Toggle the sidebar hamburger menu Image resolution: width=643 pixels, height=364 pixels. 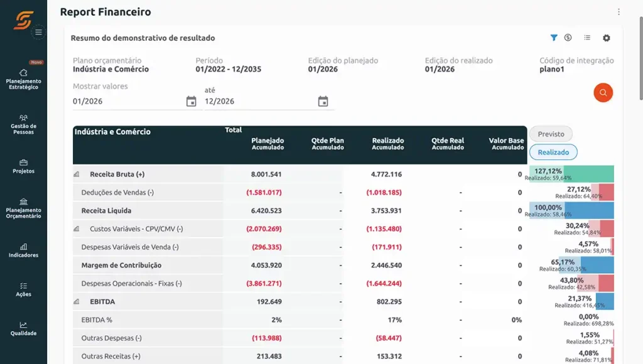click(x=38, y=32)
